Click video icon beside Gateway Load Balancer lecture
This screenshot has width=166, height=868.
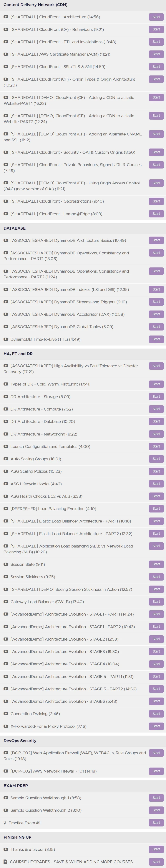(x=6, y=602)
